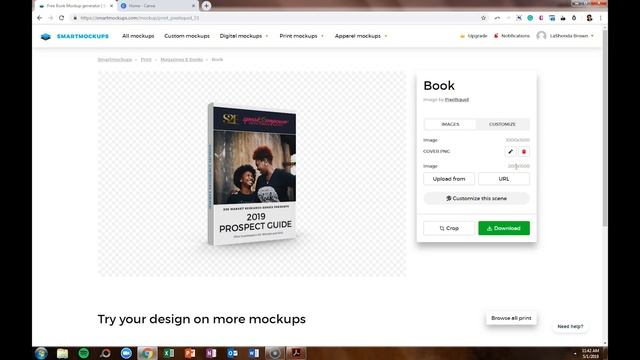Switch to the CUSTOMIZE tab

tap(502, 124)
